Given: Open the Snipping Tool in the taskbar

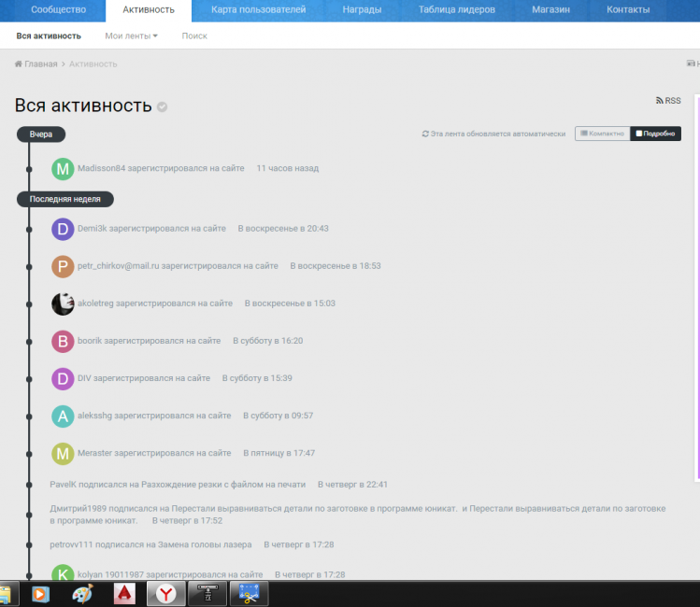Looking at the screenshot, I should [249, 594].
